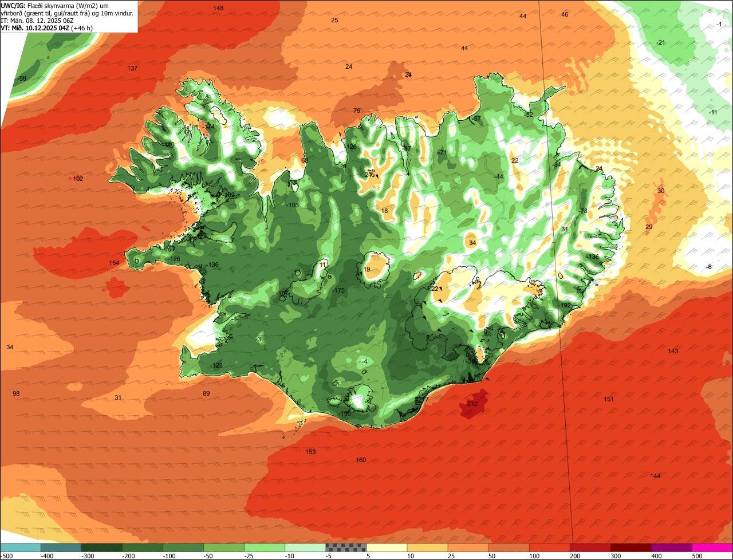Image resolution: width=733 pixels, height=560 pixels.
Task: Click the -200 label on the color scale
Action: click(128, 556)
